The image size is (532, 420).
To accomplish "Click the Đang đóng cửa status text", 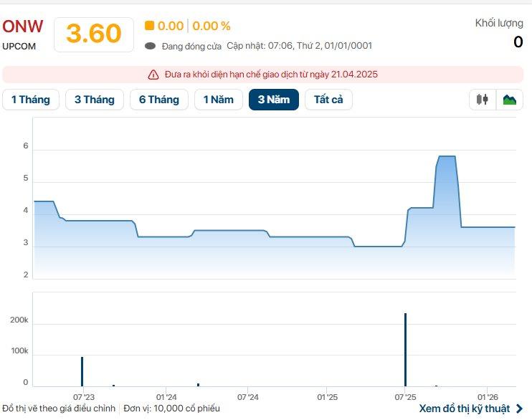I will click(x=191, y=46).
